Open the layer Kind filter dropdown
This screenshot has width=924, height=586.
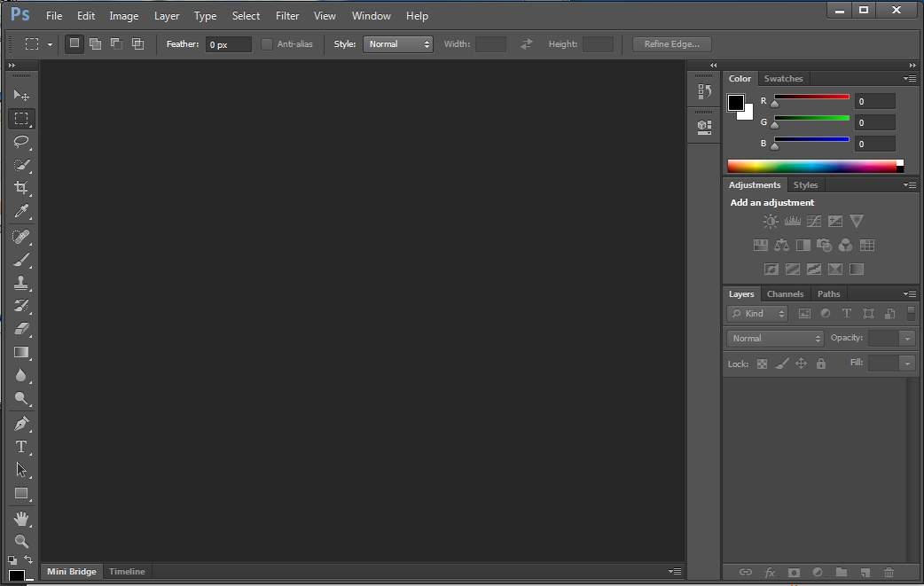757,314
